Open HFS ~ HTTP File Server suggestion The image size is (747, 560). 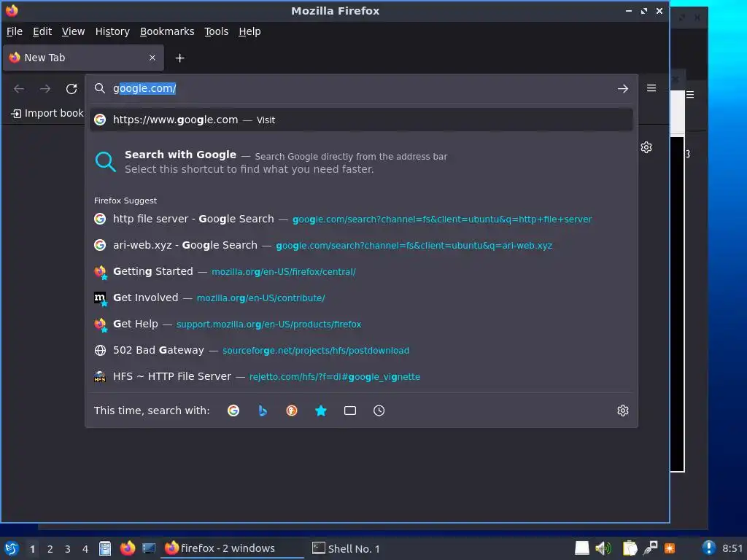pyautogui.click(x=361, y=377)
